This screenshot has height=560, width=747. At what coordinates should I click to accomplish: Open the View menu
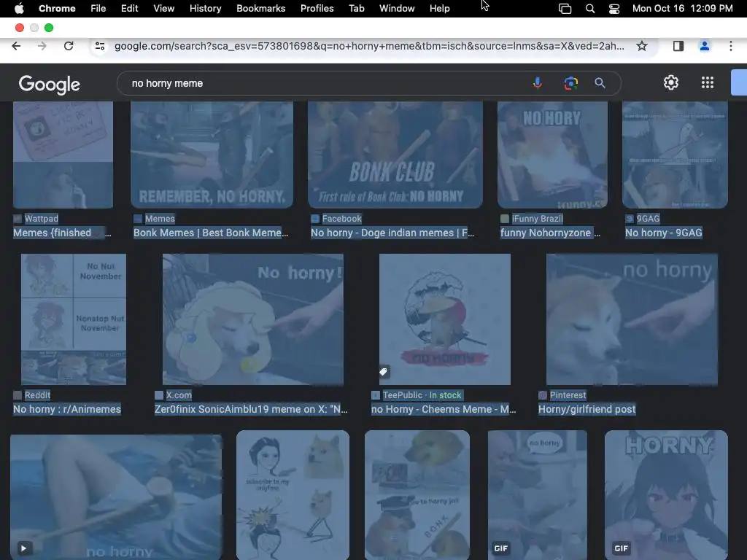(164, 8)
